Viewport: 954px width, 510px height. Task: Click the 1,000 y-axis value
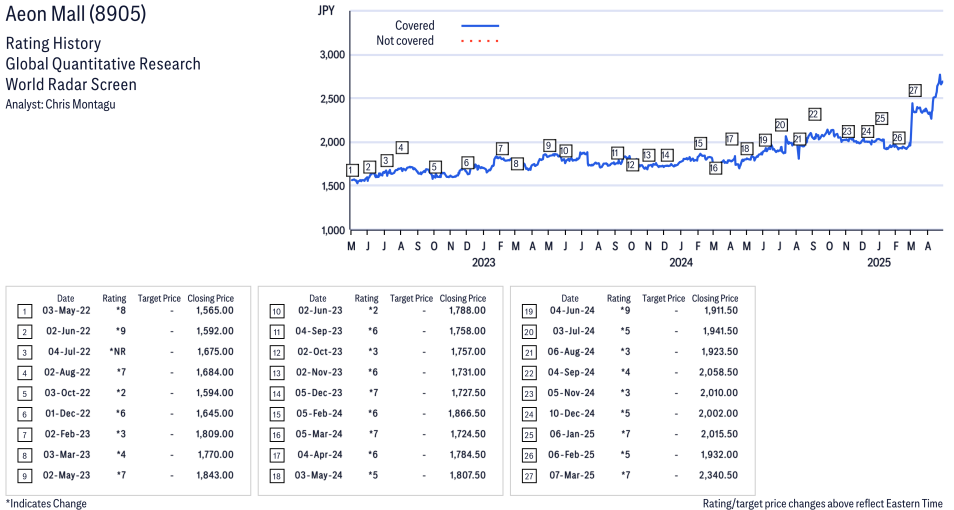(x=333, y=230)
